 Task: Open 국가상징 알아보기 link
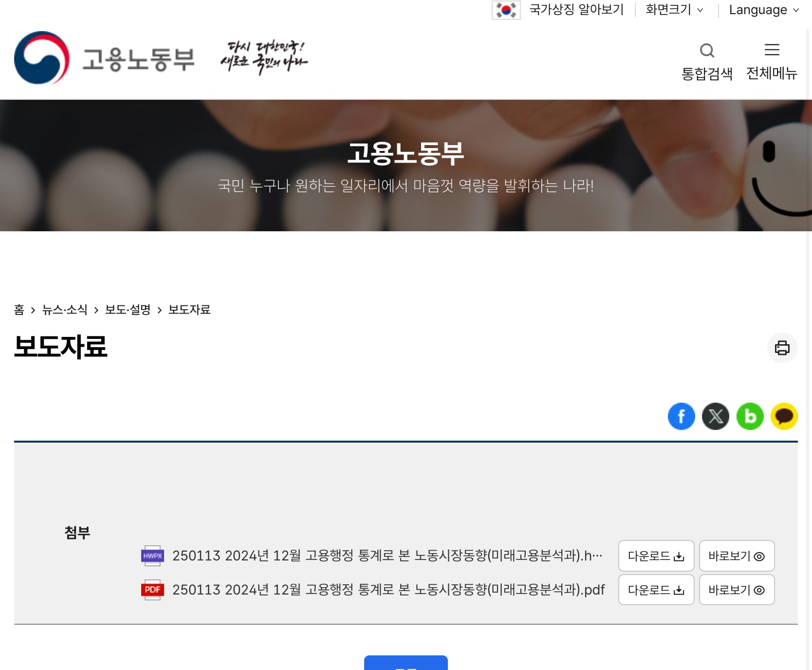(x=576, y=10)
